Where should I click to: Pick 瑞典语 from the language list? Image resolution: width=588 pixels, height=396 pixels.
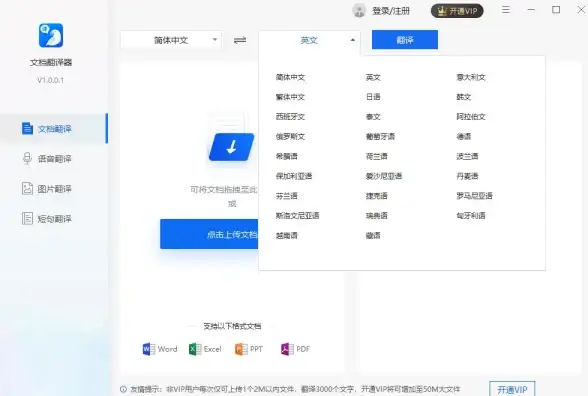click(376, 216)
